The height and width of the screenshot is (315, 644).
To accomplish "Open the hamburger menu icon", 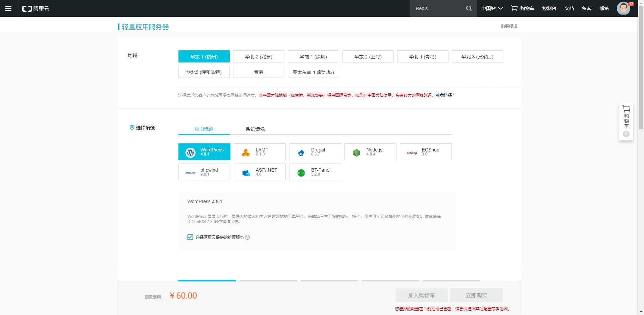I will point(8,8).
